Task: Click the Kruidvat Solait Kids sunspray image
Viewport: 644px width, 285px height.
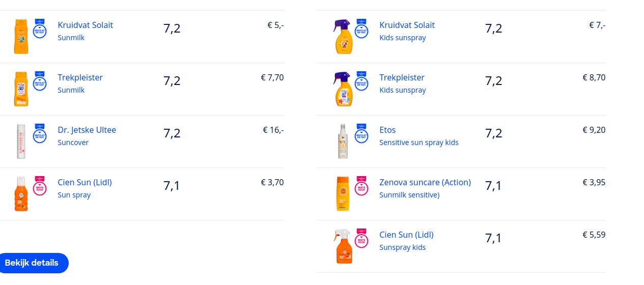Action: (x=343, y=36)
